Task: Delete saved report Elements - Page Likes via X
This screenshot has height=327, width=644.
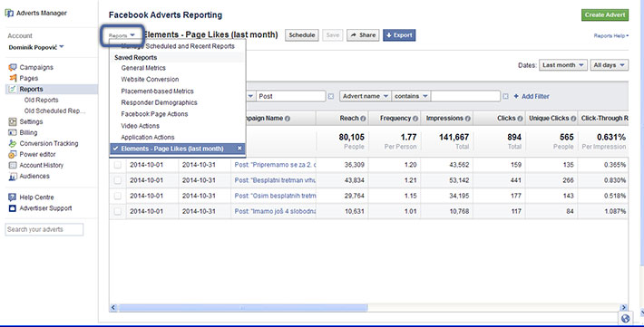Action: 239,149
